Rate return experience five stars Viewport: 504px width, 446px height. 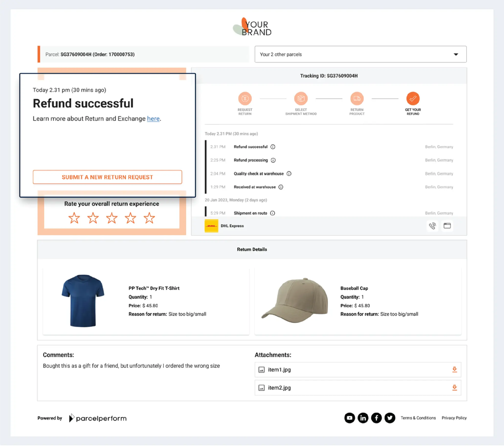[149, 218]
